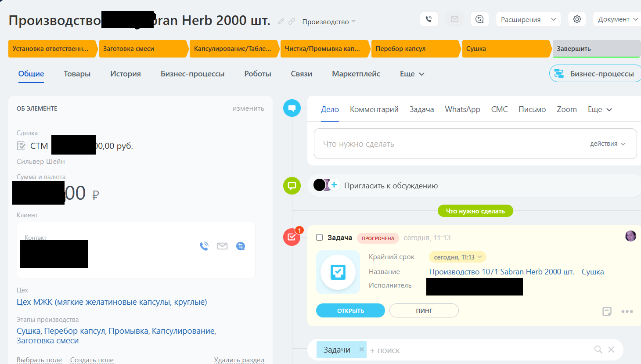Image resolution: width=641 pixels, height=364 pixels.
Task: Mark the overdue task checkbox complete
Action: pyautogui.click(x=320, y=238)
